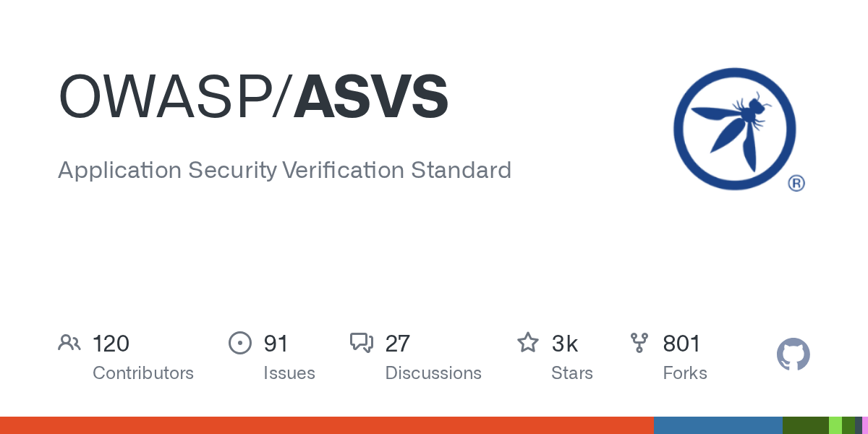Click the Stars star icon
This screenshot has height=434, width=868.
click(527, 343)
